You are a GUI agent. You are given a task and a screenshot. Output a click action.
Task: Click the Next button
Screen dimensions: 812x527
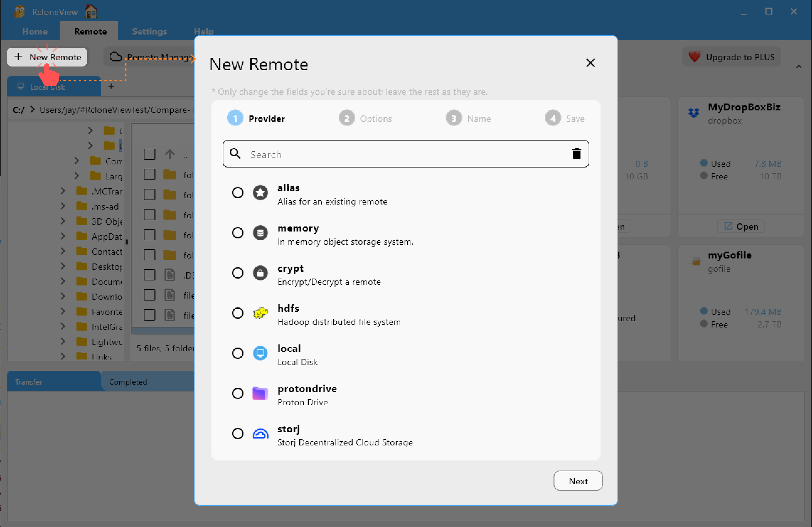tap(578, 481)
